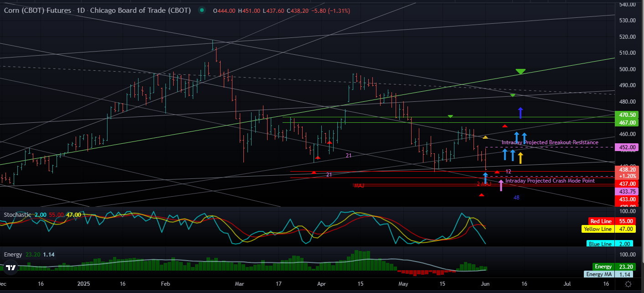644x293 pixels.
Task: Click the 540.00 price scale value
Action: 628,5
